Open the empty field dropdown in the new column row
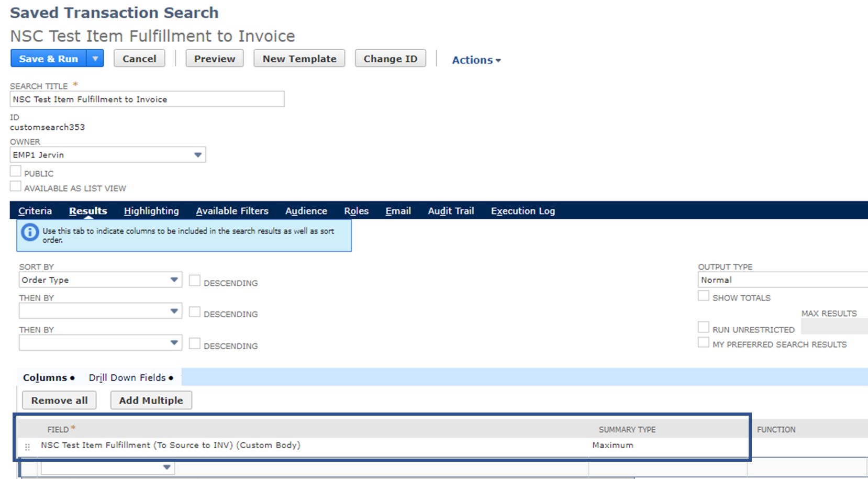This screenshot has width=868, height=479. tap(108, 467)
